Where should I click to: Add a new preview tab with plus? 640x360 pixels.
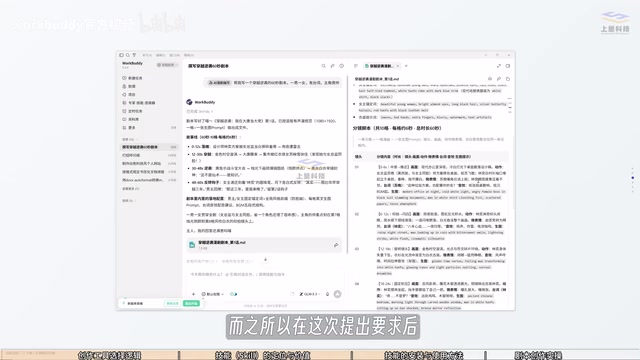click(x=406, y=66)
